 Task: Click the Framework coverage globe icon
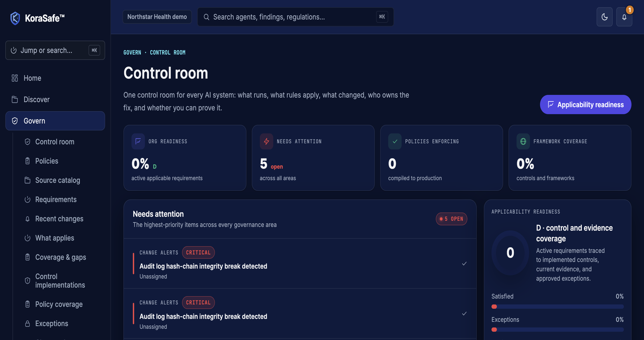pos(523,141)
